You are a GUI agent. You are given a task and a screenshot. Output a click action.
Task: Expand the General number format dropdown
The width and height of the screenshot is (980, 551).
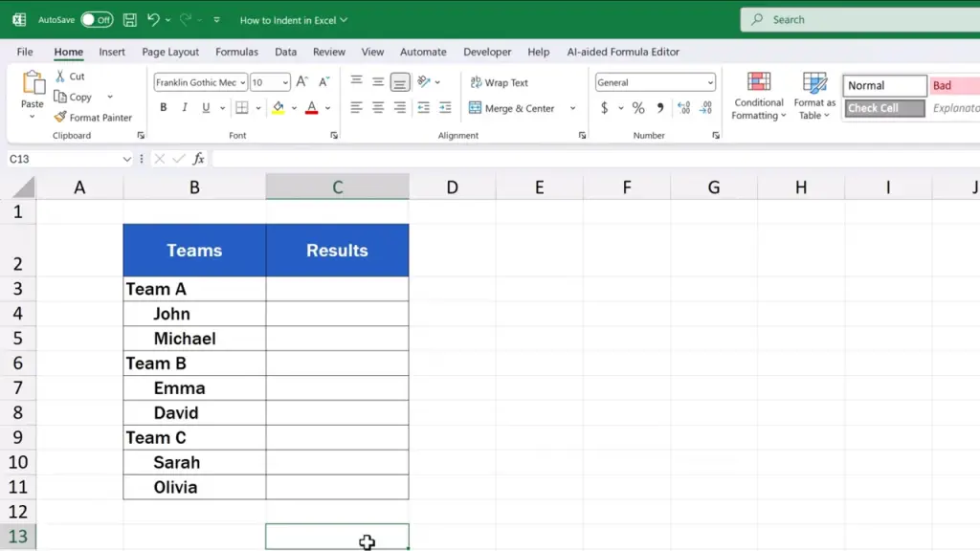point(710,83)
